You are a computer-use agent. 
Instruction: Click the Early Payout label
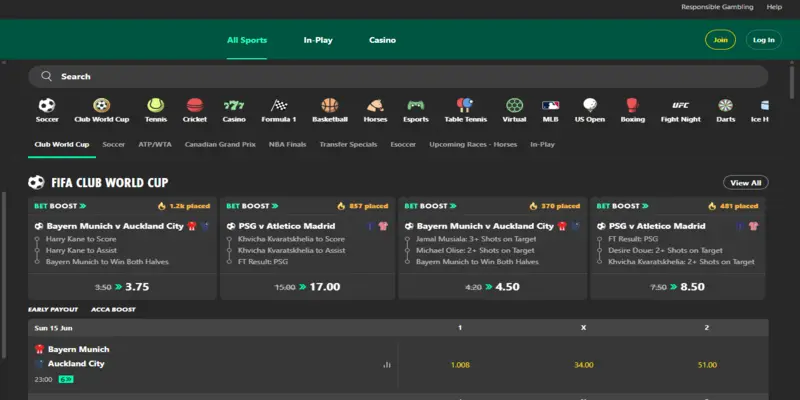[53, 310]
